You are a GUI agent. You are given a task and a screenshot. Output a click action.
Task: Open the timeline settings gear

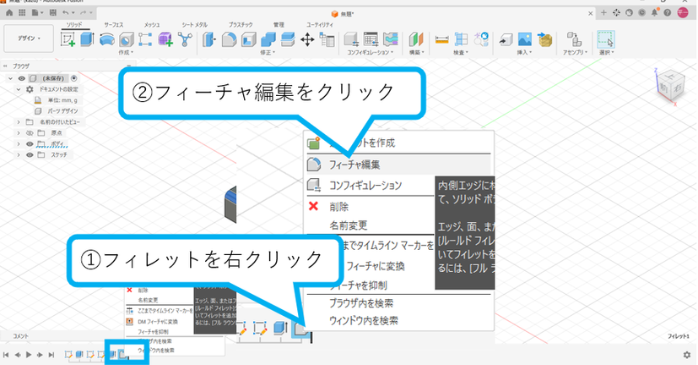click(687, 355)
